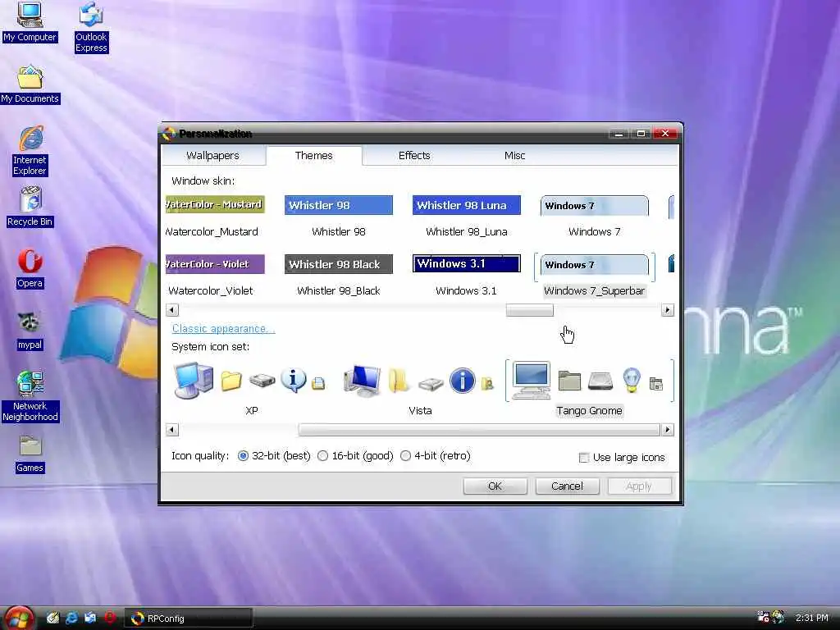Open the Classic appearance link
Screen dimensions: 840x630
point(223,328)
